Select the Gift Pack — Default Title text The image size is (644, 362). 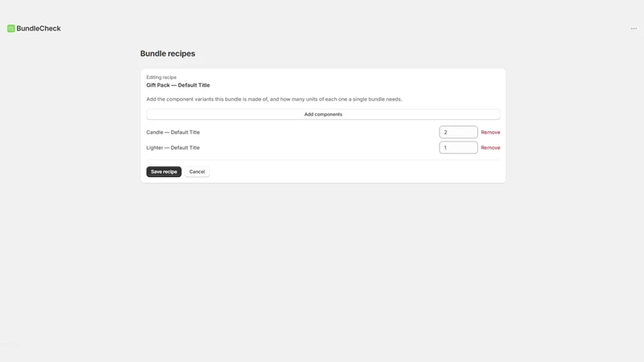pos(178,85)
